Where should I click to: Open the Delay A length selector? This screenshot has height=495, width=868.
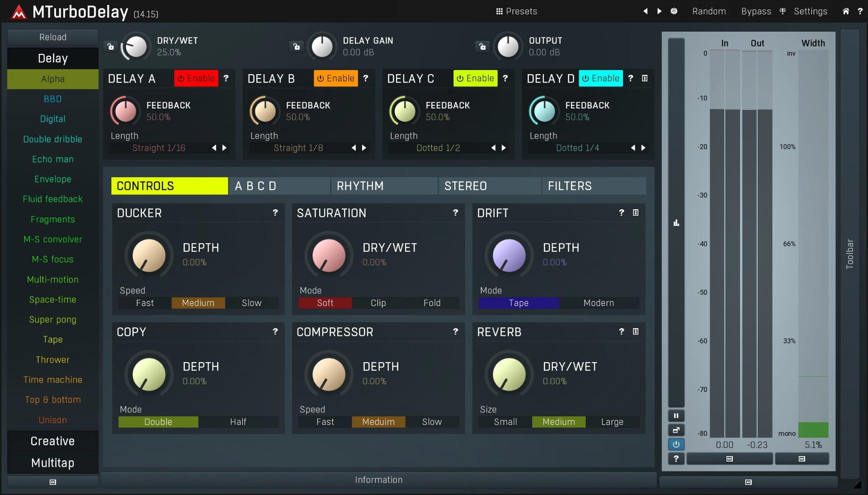pos(159,148)
